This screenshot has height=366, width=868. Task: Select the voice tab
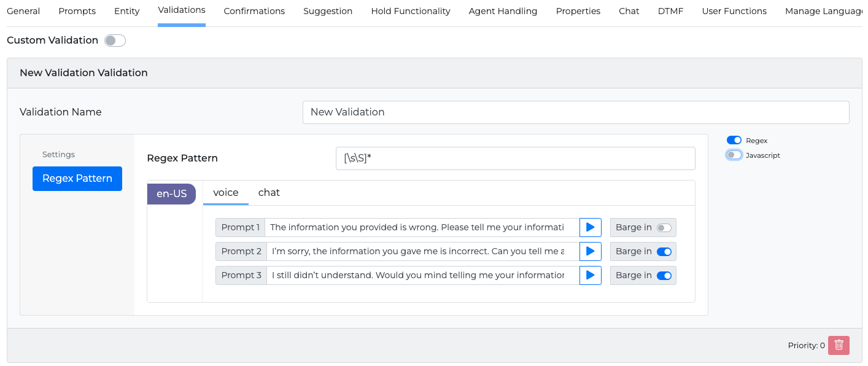pyautogui.click(x=225, y=193)
